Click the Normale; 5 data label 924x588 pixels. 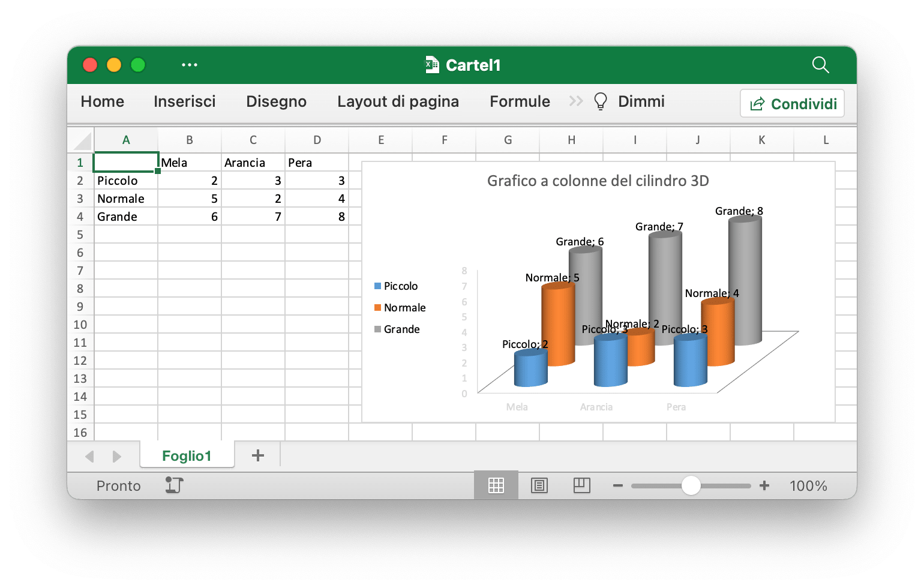pos(553,277)
